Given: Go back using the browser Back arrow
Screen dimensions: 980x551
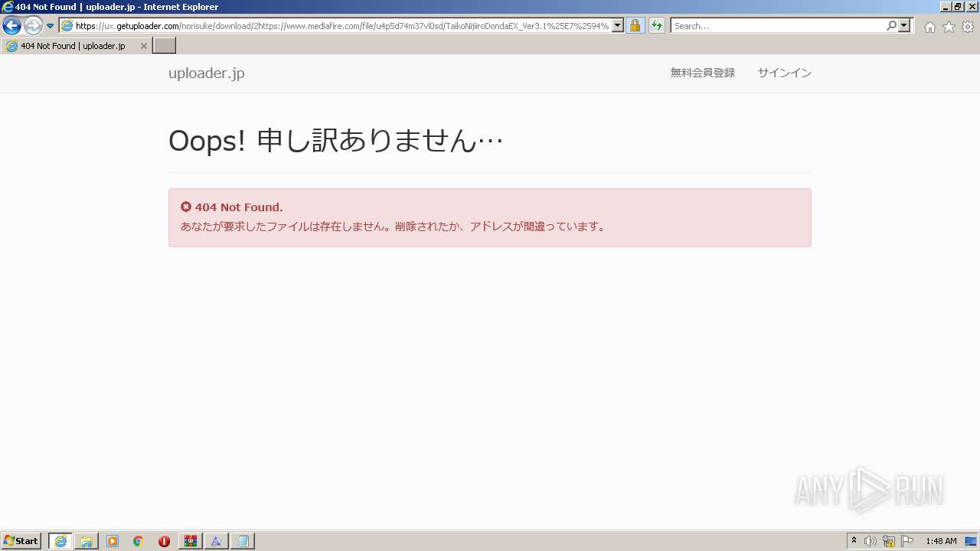Looking at the screenshot, I should pyautogui.click(x=11, y=26).
